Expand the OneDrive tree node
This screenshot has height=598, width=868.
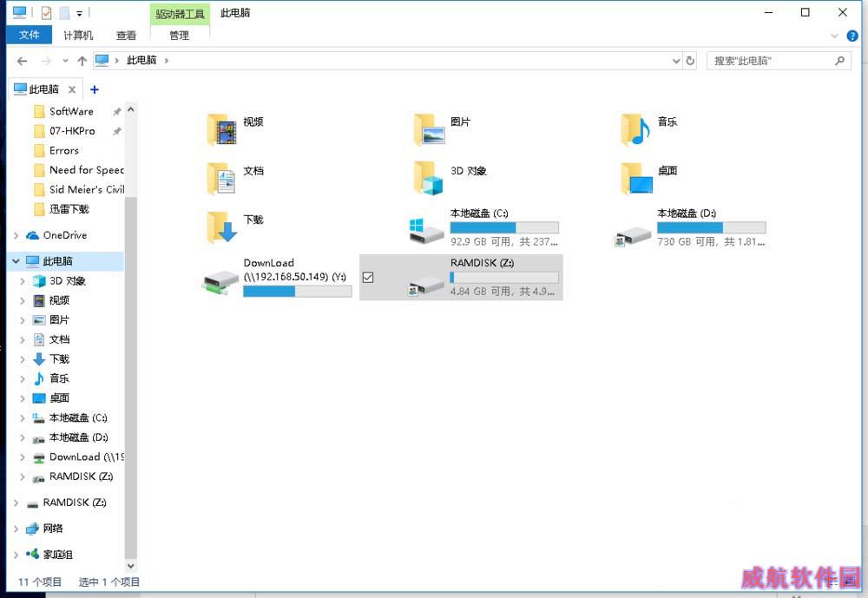tap(16, 235)
